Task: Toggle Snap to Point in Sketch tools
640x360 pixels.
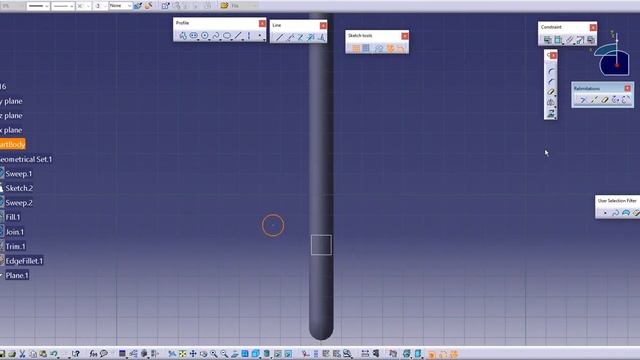Action: pyautogui.click(x=366, y=48)
